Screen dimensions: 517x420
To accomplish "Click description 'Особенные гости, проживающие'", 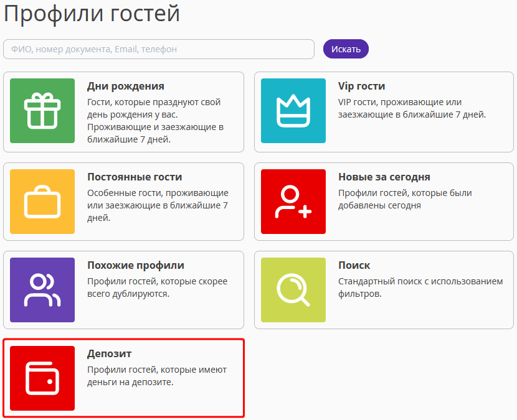I will [158, 205].
